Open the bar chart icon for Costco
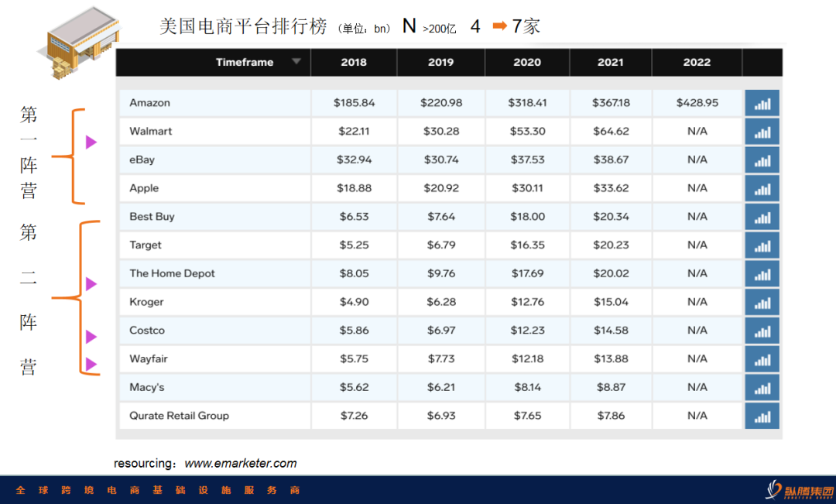This screenshot has height=504, width=836. pyautogui.click(x=762, y=331)
